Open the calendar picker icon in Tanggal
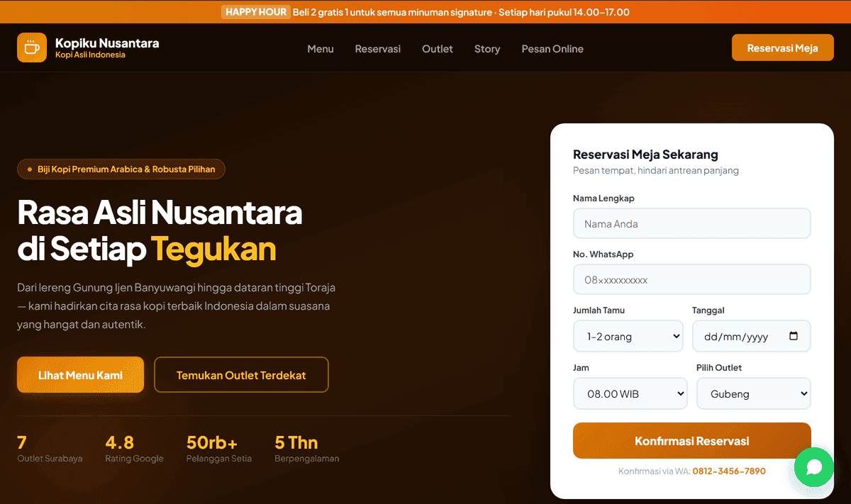Image resolution: width=851 pixels, height=504 pixels. pyautogui.click(x=794, y=336)
